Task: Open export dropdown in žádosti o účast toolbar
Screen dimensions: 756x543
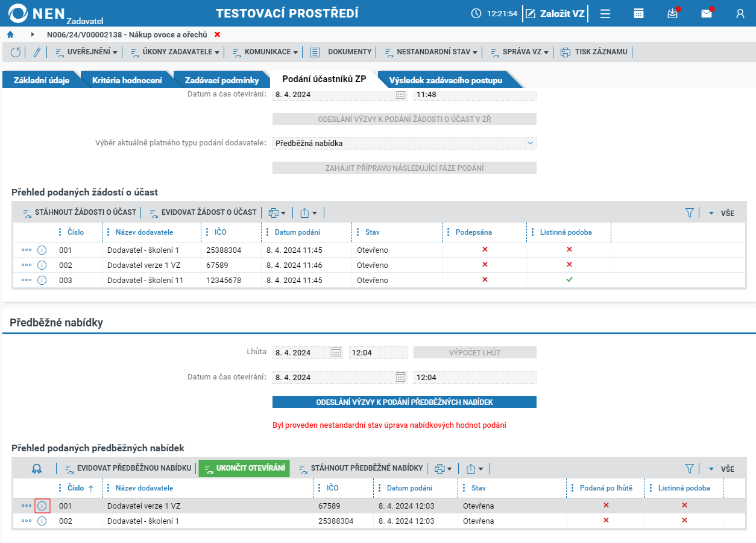Action: [x=308, y=212]
